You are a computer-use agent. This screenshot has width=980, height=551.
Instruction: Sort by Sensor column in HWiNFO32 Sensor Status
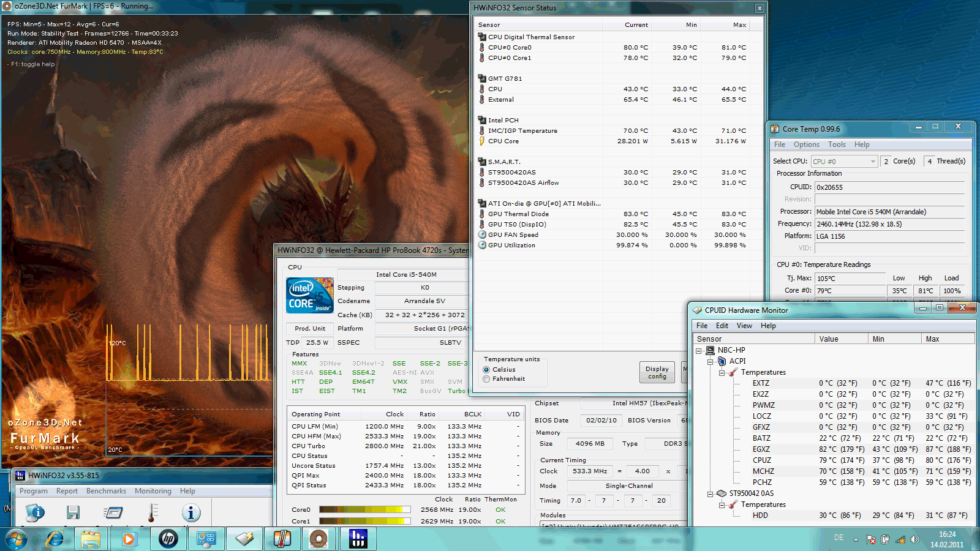(539, 25)
